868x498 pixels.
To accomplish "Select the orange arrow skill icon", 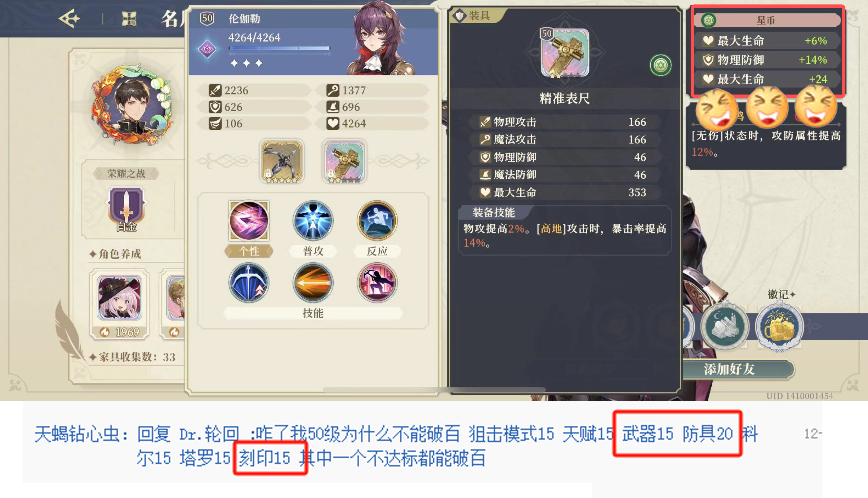I will tap(313, 283).
